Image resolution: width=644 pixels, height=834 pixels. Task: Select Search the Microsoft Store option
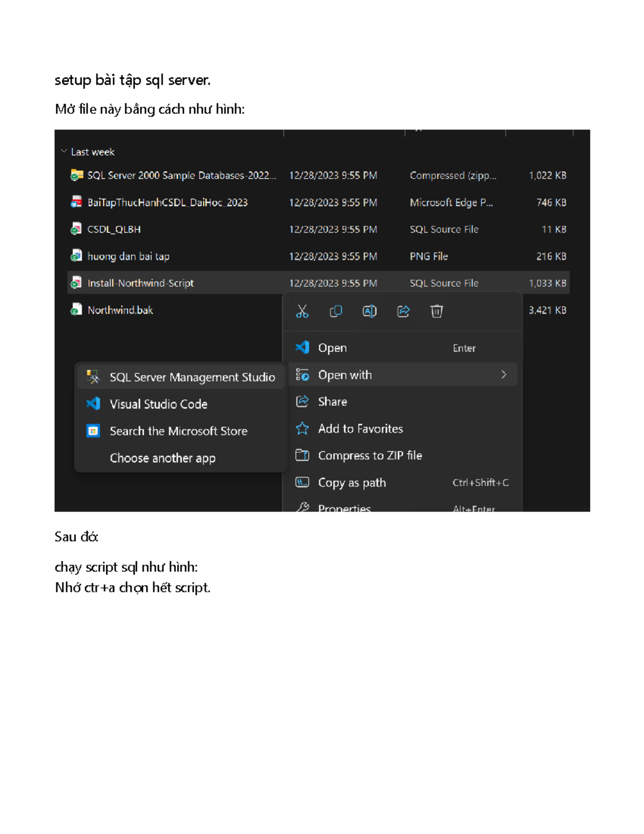[x=179, y=431]
